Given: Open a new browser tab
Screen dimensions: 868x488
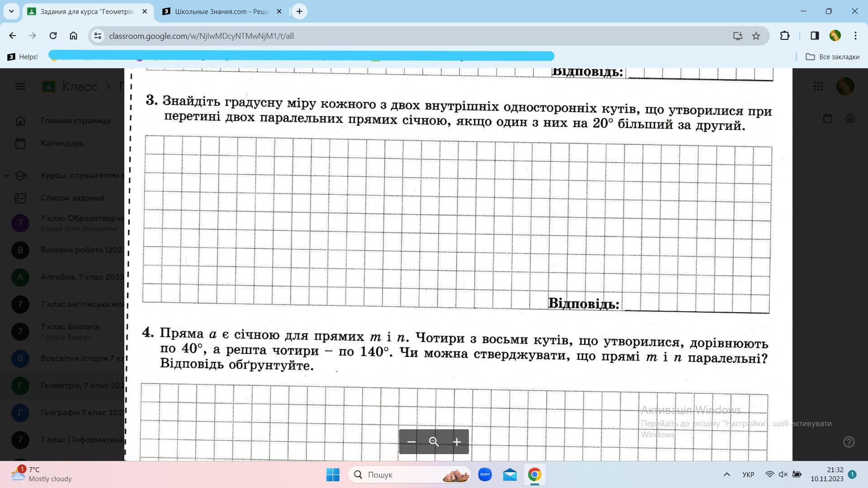Looking at the screenshot, I should click(x=299, y=11).
